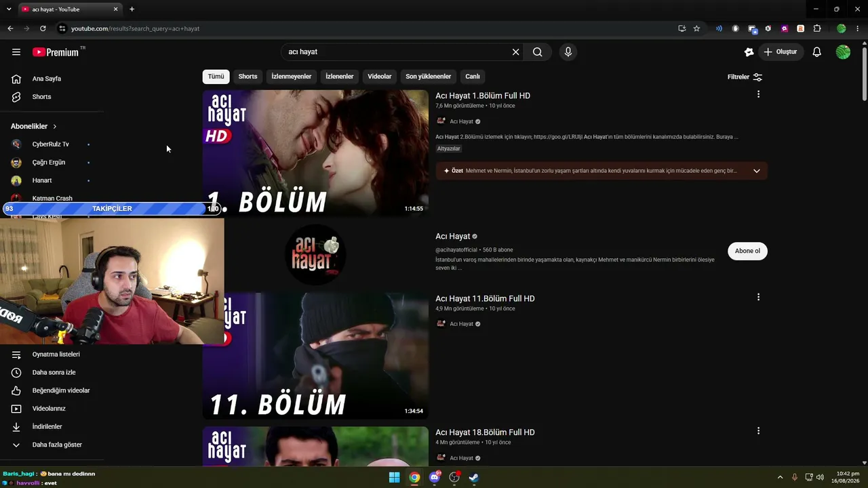Open the notifications bell

[x=817, y=52]
